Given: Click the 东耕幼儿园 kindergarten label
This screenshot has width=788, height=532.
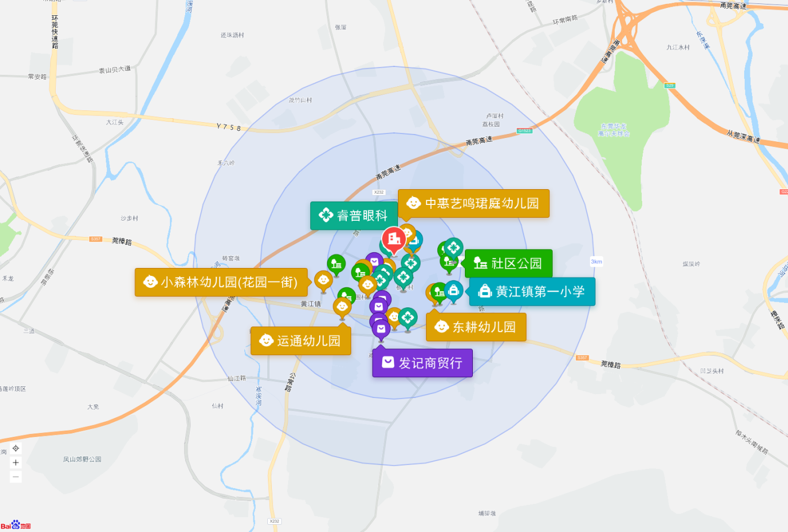Looking at the screenshot, I should click(476, 327).
